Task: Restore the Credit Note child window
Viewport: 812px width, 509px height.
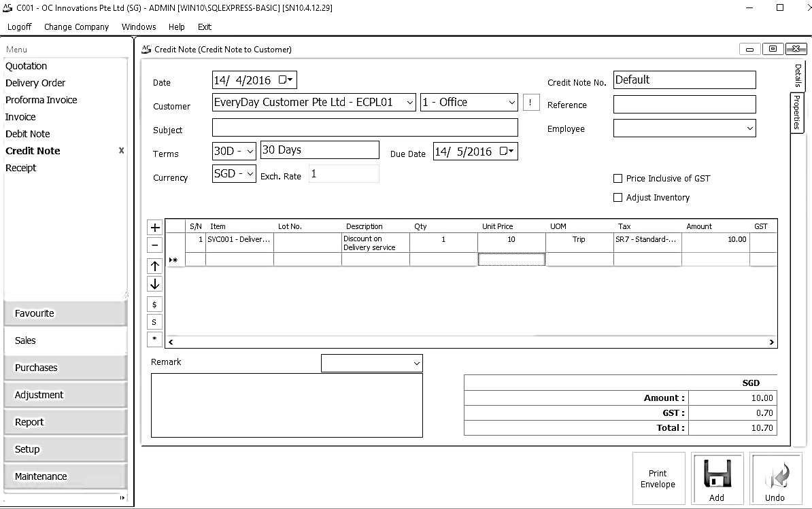Action: (x=773, y=49)
